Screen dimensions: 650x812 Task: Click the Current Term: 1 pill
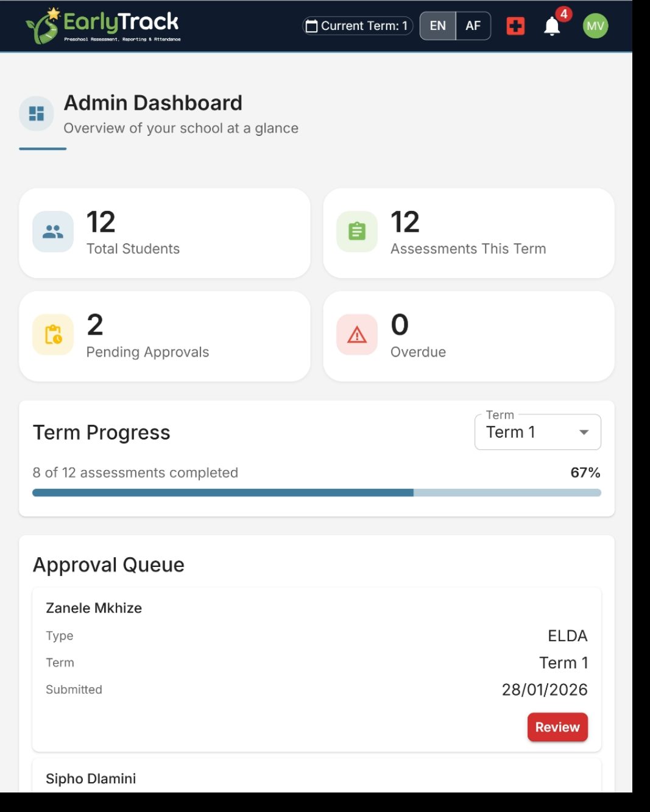(356, 26)
